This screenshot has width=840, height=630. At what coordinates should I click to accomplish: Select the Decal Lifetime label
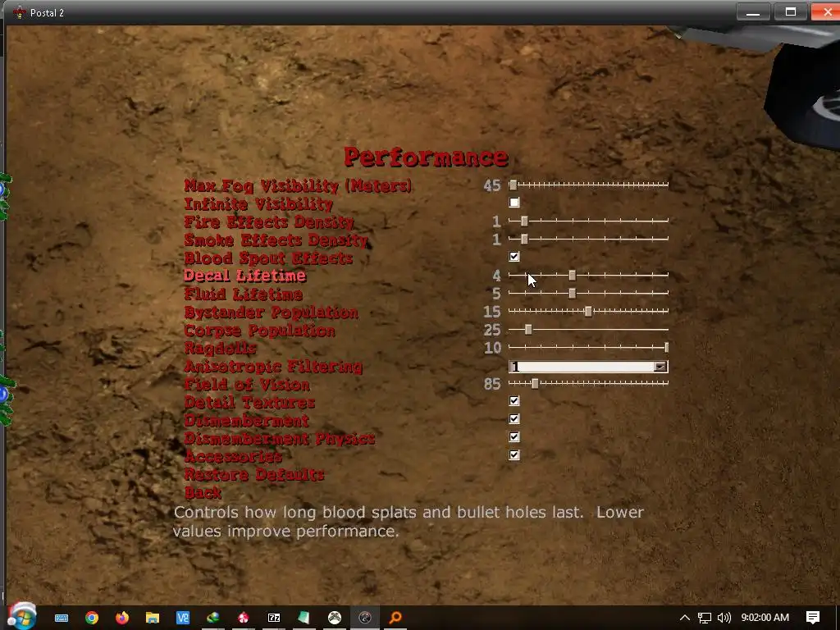click(x=244, y=276)
